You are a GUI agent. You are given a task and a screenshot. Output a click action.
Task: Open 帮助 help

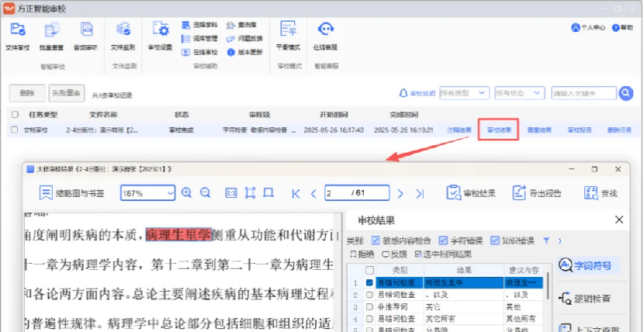click(622, 27)
